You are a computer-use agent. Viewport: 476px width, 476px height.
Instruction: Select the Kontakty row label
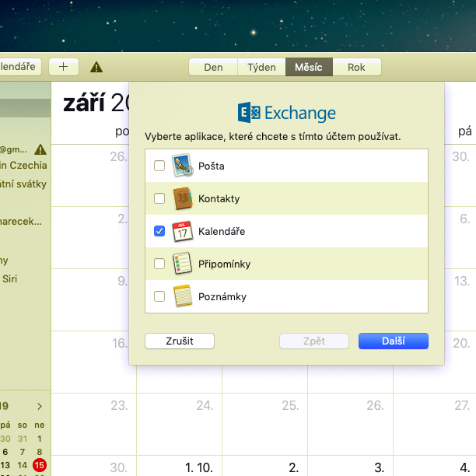tap(219, 199)
